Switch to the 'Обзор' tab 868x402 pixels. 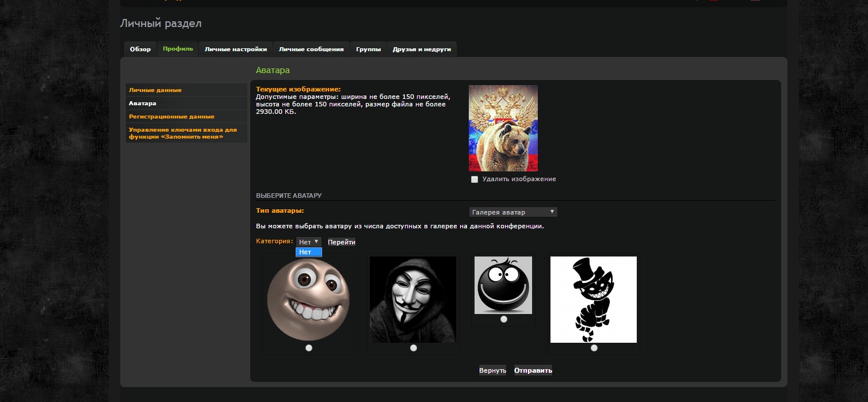(x=140, y=49)
